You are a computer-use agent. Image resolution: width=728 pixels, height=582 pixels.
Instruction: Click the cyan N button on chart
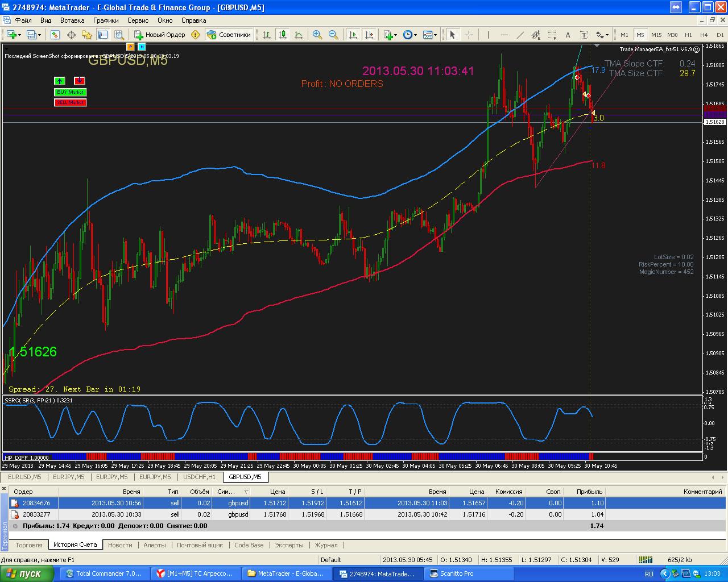pos(142,47)
